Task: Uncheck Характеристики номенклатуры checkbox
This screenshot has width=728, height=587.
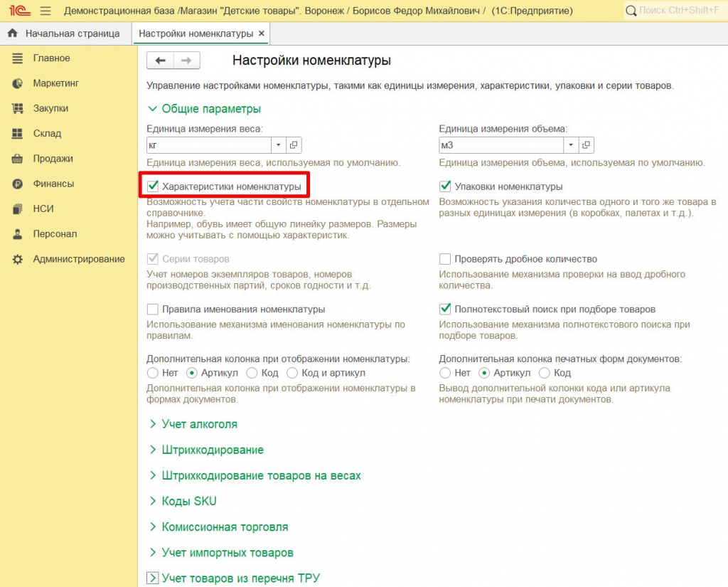Action: tap(153, 186)
